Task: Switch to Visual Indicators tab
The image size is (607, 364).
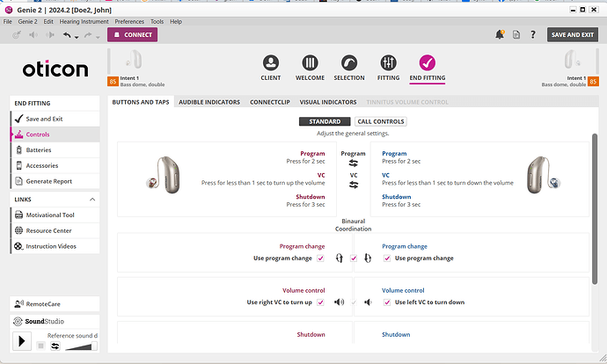Action: (x=328, y=102)
